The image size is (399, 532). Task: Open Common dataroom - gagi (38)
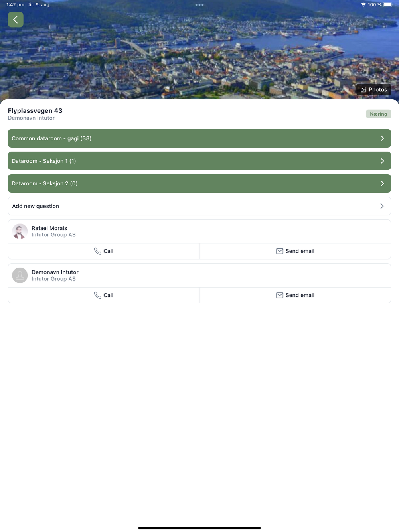click(x=51, y=138)
